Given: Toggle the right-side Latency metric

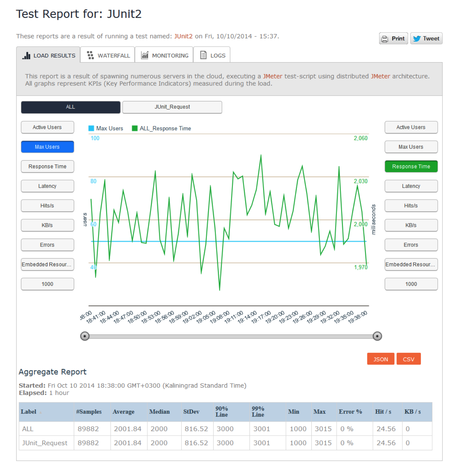Looking at the screenshot, I should tap(411, 186).
